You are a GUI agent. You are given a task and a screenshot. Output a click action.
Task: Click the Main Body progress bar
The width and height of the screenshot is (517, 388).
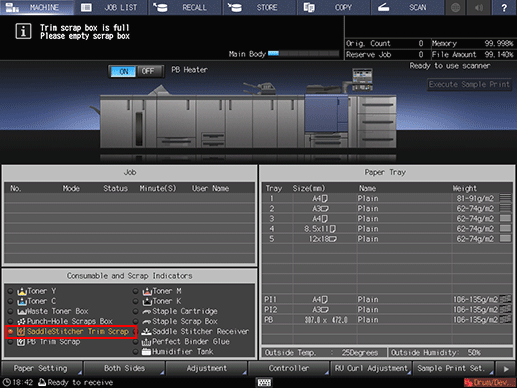(303, 54)
